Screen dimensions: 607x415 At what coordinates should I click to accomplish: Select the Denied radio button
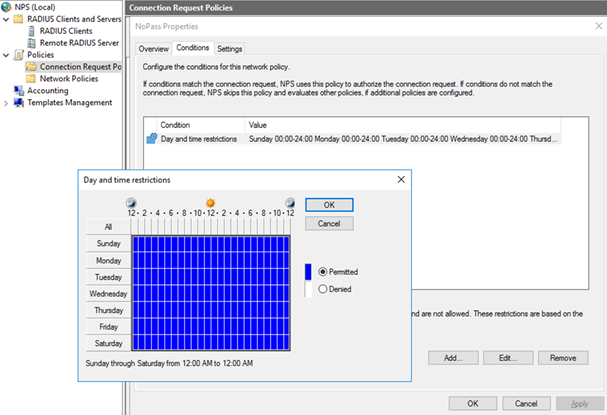(x=323, y=289)
